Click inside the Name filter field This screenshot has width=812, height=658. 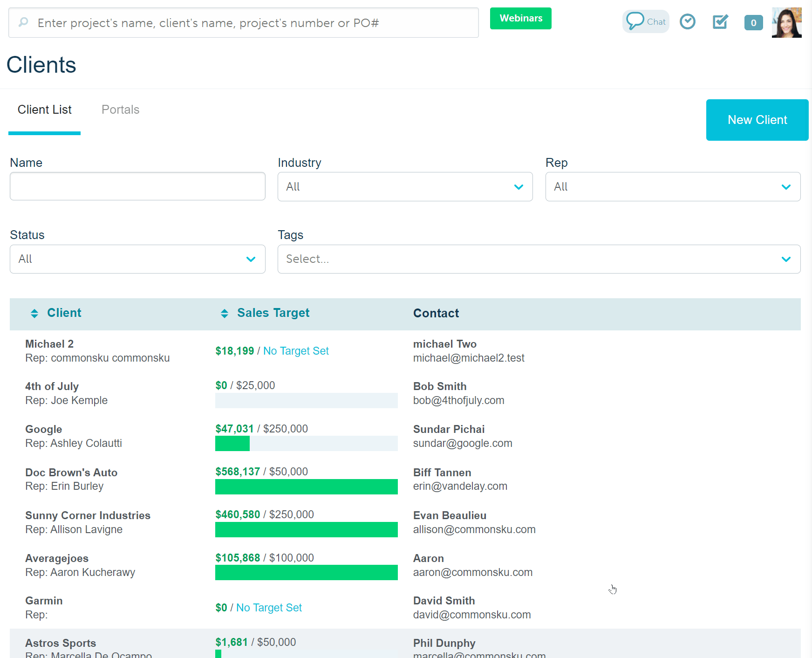pyautogui.click(x=137, y=186)
